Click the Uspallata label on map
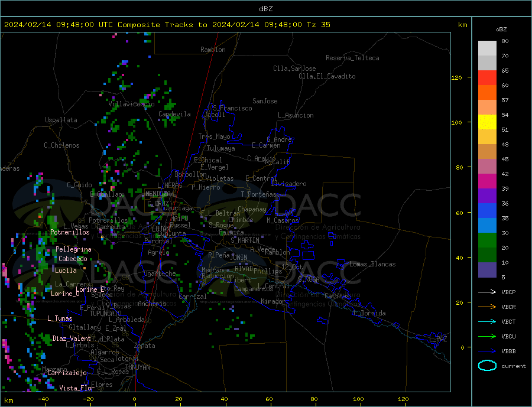The width and height of the screenshot is (532, 407). coord(61,120)
